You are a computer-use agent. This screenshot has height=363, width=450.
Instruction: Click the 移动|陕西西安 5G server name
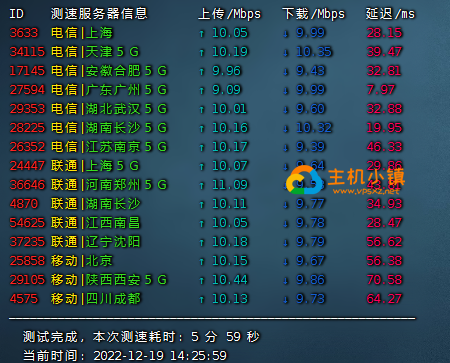tap(109, 280)
